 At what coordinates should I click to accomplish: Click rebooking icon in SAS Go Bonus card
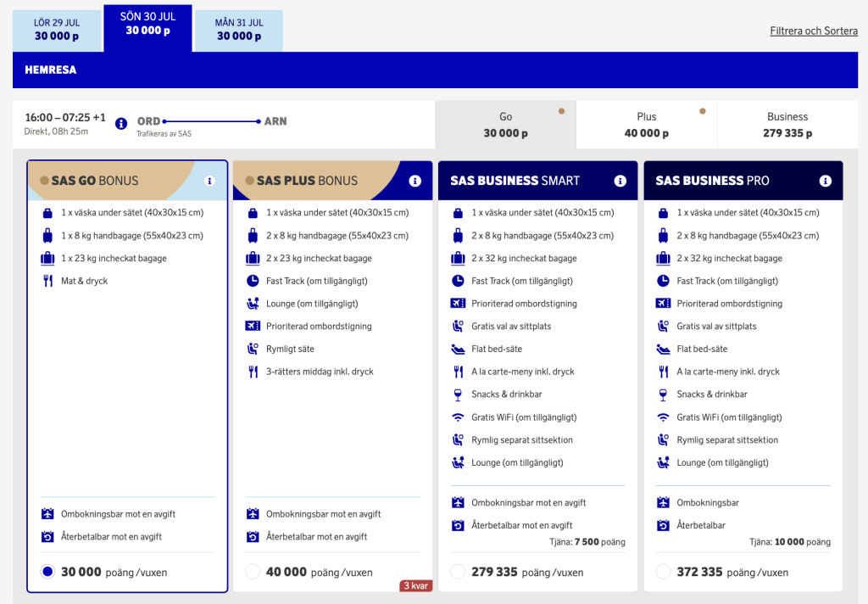pos(47,514)
